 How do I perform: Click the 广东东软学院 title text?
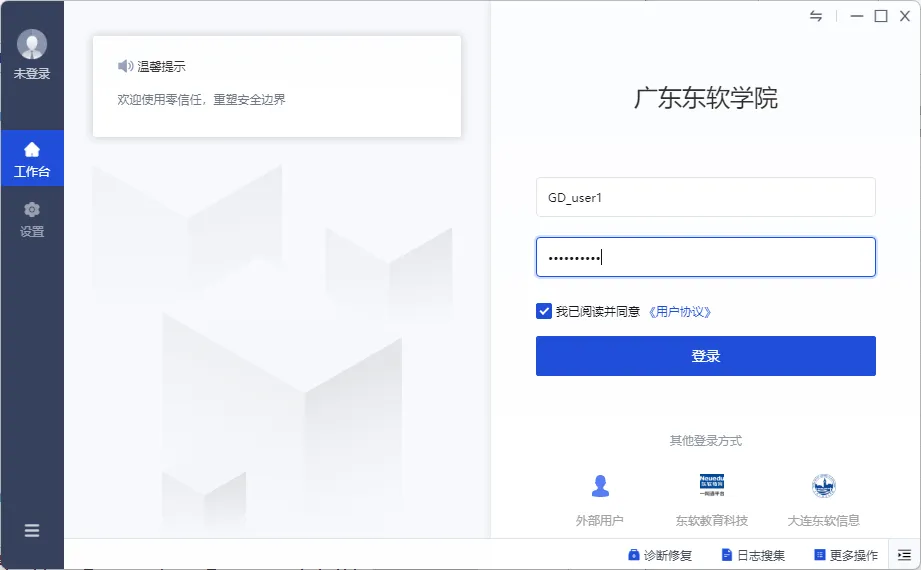pyautogui.click(x=705, y=98)
